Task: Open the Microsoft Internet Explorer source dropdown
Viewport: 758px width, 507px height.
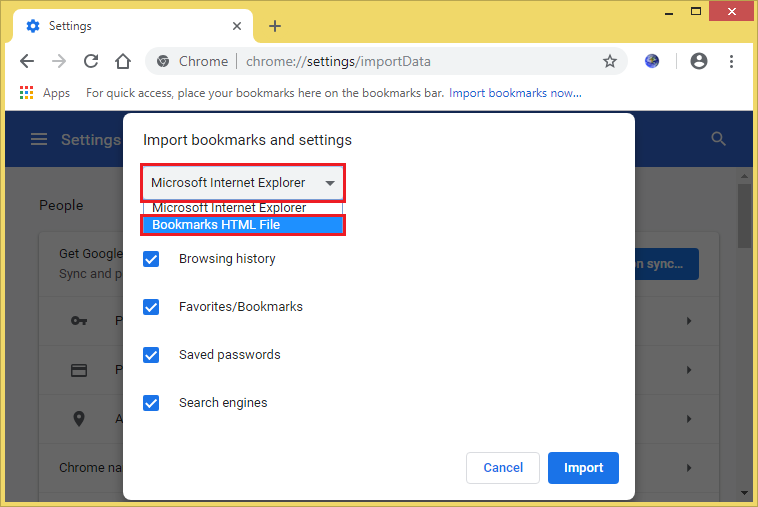Action: tap(243, 183)
